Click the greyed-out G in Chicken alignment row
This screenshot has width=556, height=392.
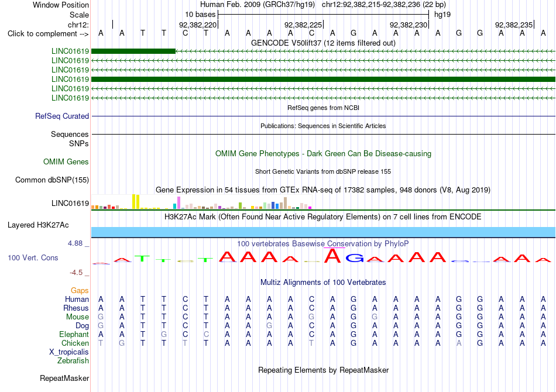[x=122, y=343]
